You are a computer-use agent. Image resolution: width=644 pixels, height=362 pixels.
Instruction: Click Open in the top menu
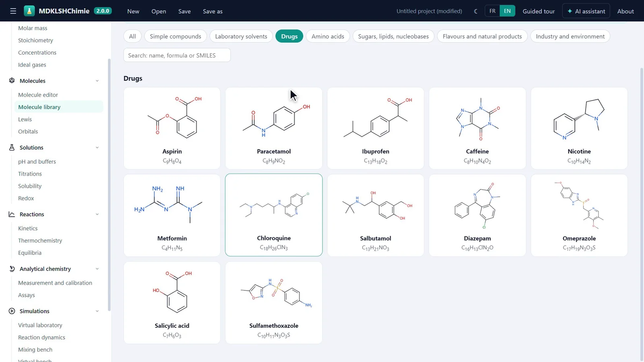tap(159, 11)
